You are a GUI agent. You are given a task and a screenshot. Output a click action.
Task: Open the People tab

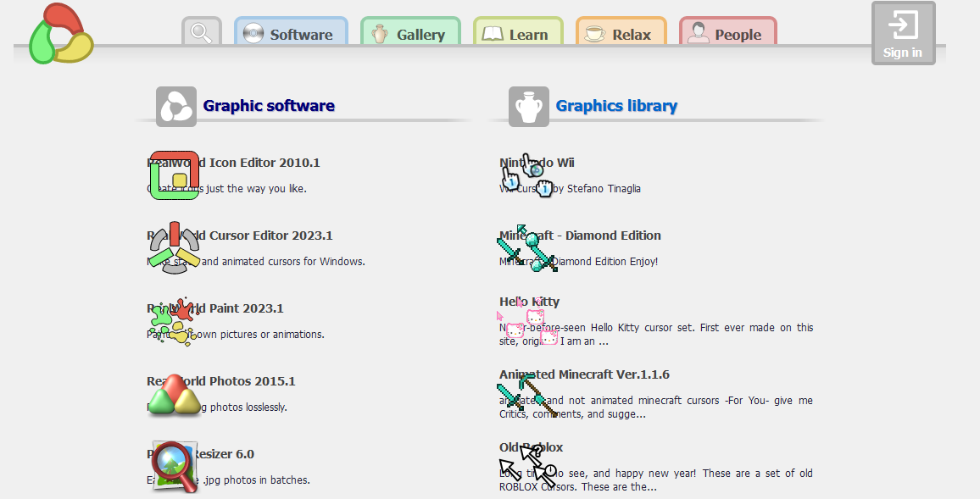[727, 31]
